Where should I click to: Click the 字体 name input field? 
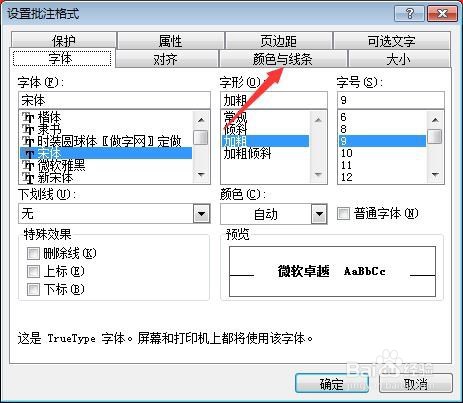point(114,100)
